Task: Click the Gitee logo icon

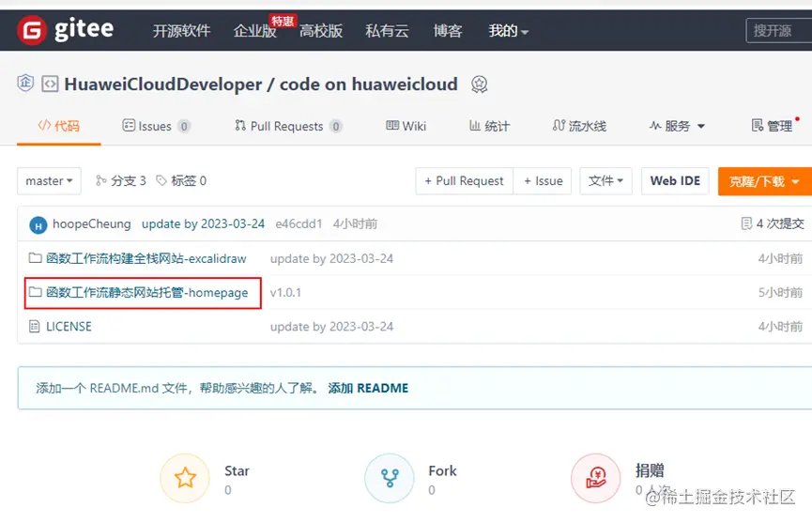Action: [32, 30]
